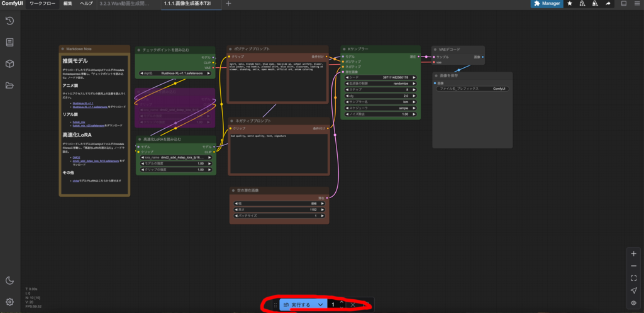Click モデルの強度 value in 高速化LoRA node
The image size is (644, 313).
coord(175,163)
